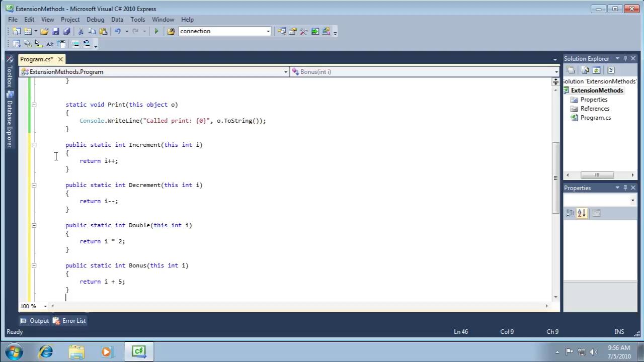Open the Edit menu
The width and height of the screenshot is (644, 362).
(29, 20)
